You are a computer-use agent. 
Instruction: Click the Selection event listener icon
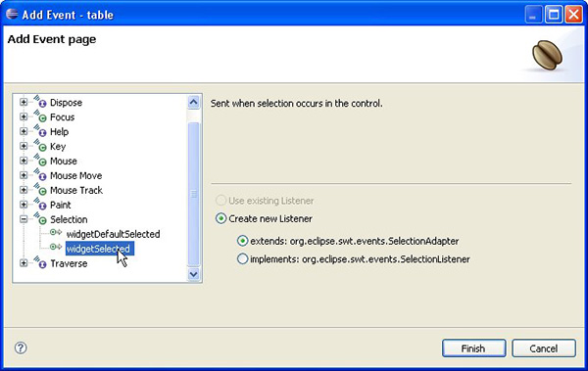click(40, 218)
